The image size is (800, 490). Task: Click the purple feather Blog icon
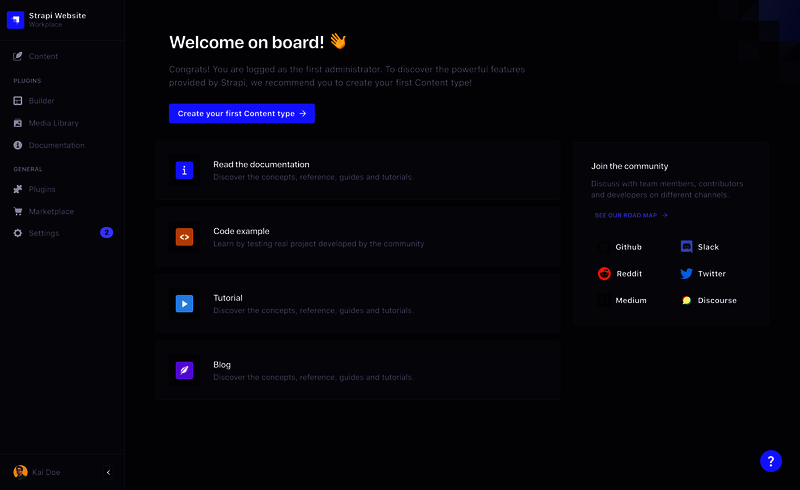point(185,370)
